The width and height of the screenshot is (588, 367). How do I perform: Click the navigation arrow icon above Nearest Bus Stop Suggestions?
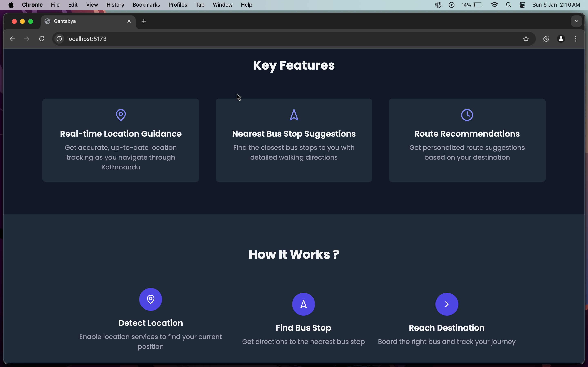tap(294, 115)
